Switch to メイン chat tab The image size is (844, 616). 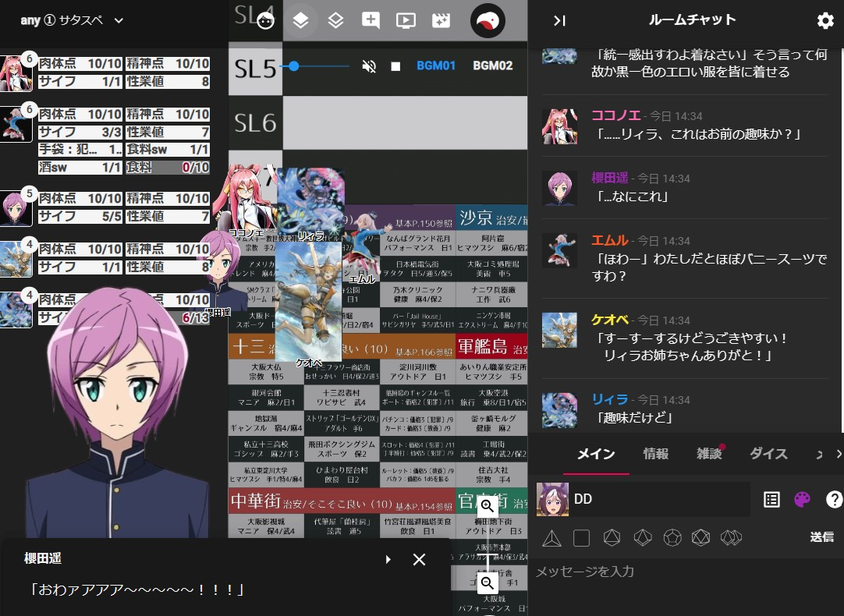point(596,454)
